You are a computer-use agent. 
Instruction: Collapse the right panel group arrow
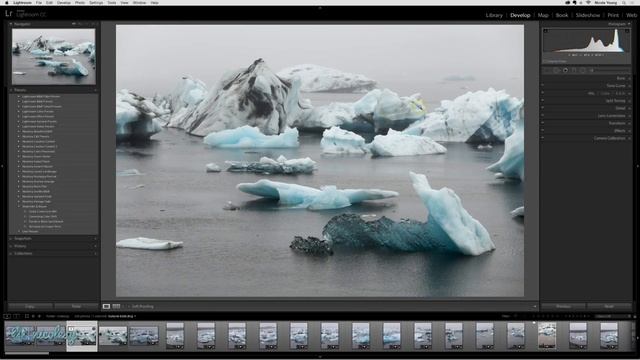pos(638,166)
